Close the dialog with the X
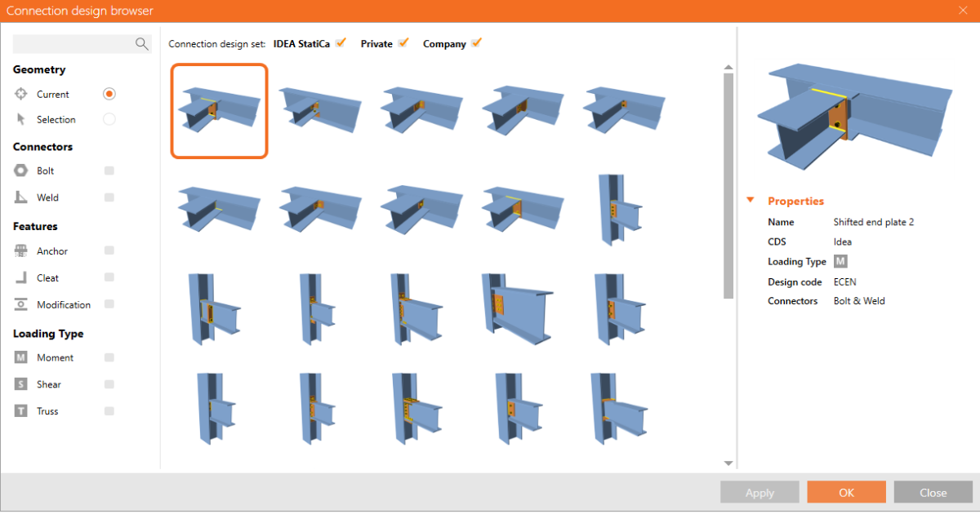 click(962, 11)
